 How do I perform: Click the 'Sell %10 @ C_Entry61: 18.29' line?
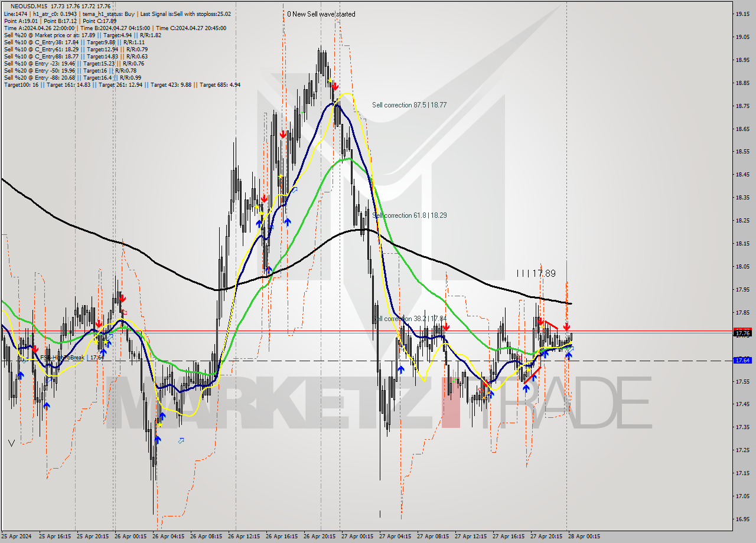(76, 49)
